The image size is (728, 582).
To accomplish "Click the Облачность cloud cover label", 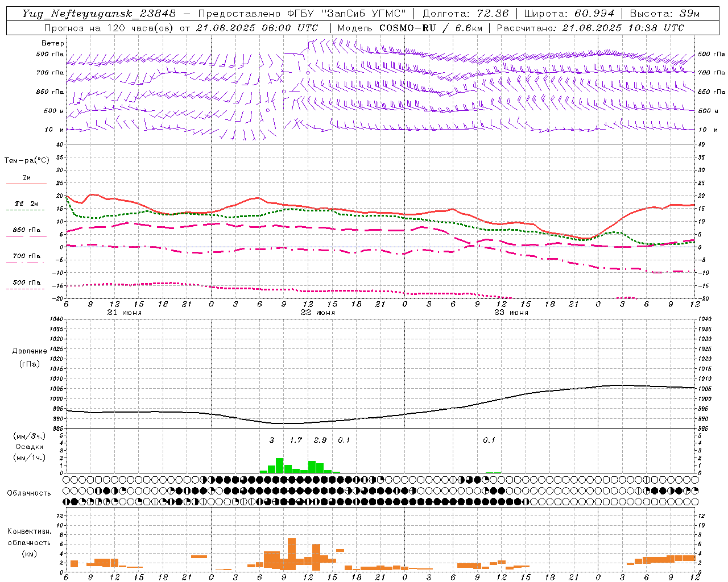I will [x=29, y=493].
